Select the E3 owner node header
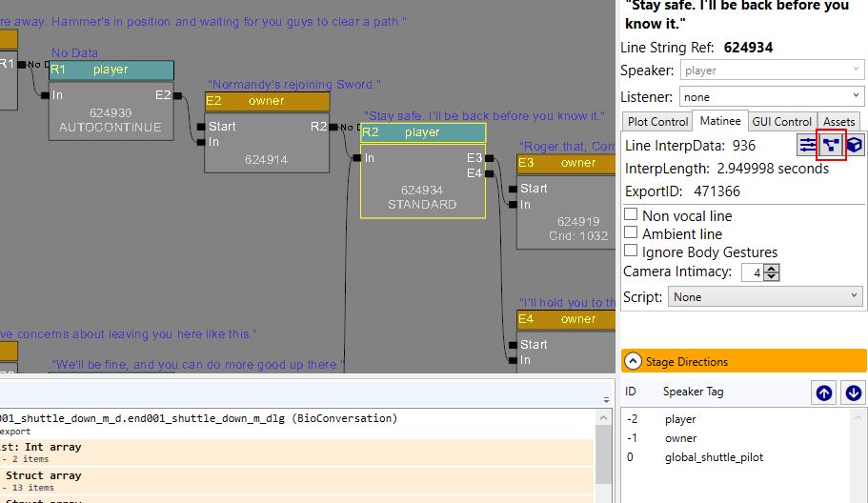 click(566, 163)
